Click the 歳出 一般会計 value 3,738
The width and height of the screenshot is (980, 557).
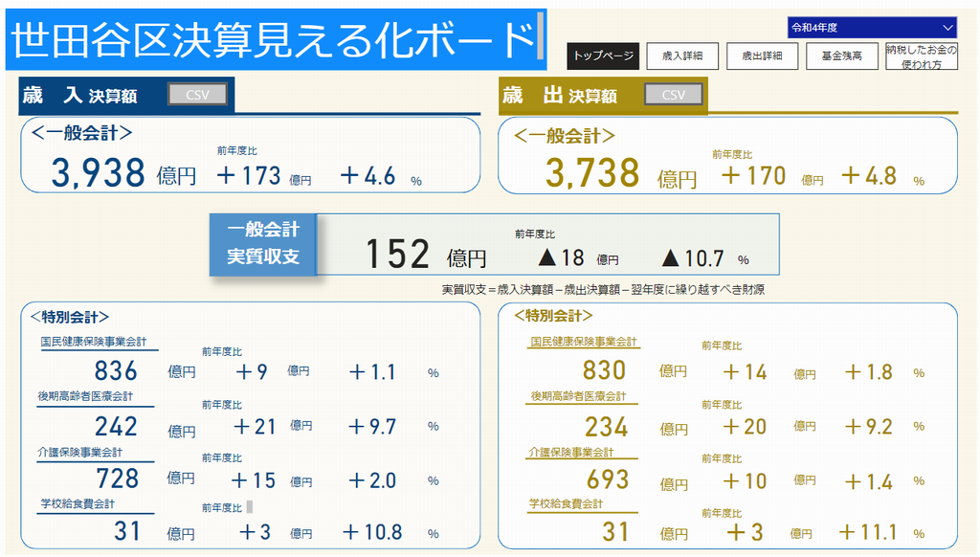(x=592, y=173)
